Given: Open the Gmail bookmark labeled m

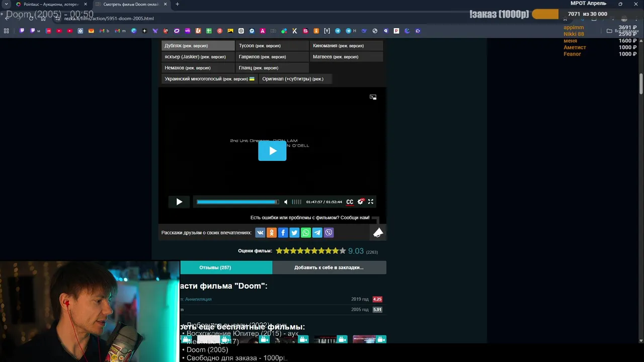Looking at the screenshot, I should 120,31.
